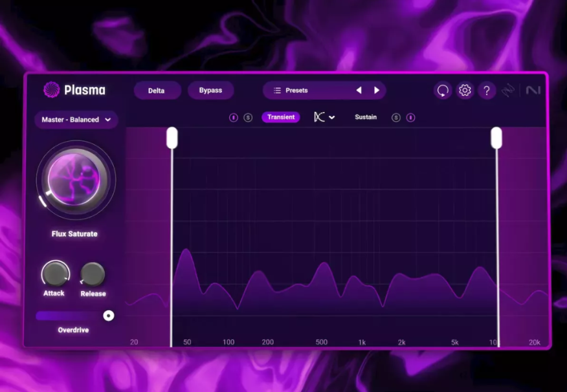Screen dimensions: 567x392
Task: Click the 100 frequency axis label
Action: point(228,342)
